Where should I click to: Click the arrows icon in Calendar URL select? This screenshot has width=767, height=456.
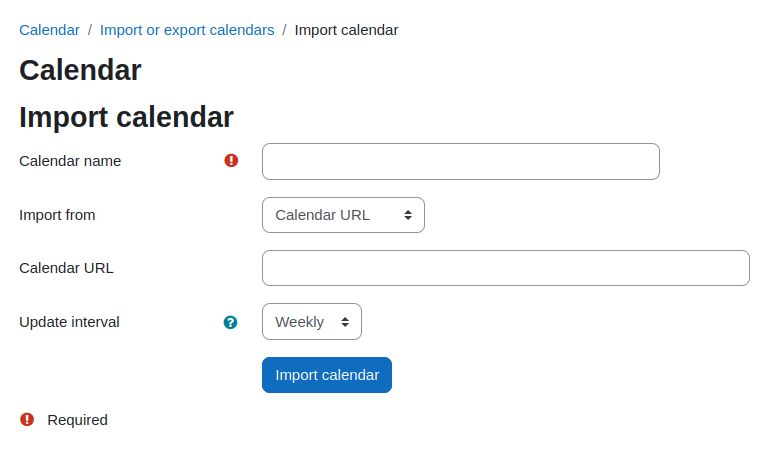click(408, 215)
